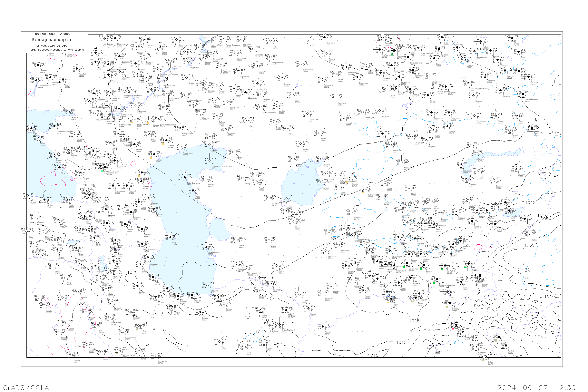The width and height of the screenshot is (588, 392).
Task: Click the Владикавказ 37228 filled station circle
Action: click(x=113, y=186)
